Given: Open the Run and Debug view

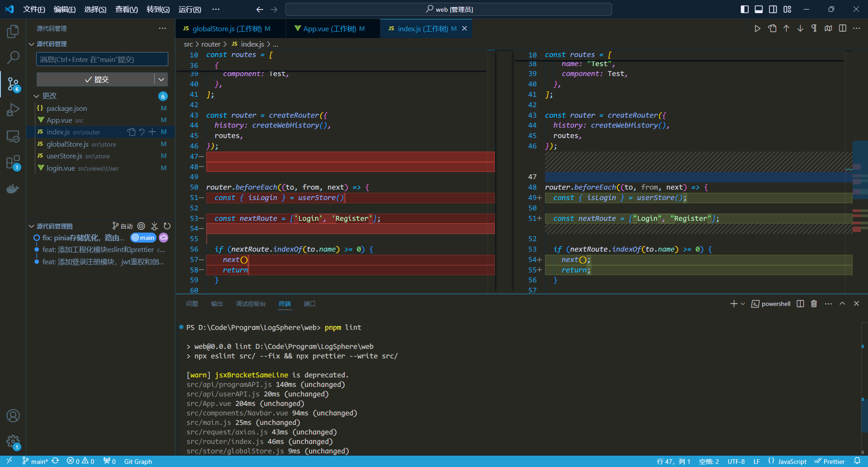Looking at the screenshot, I should point(13,110).
